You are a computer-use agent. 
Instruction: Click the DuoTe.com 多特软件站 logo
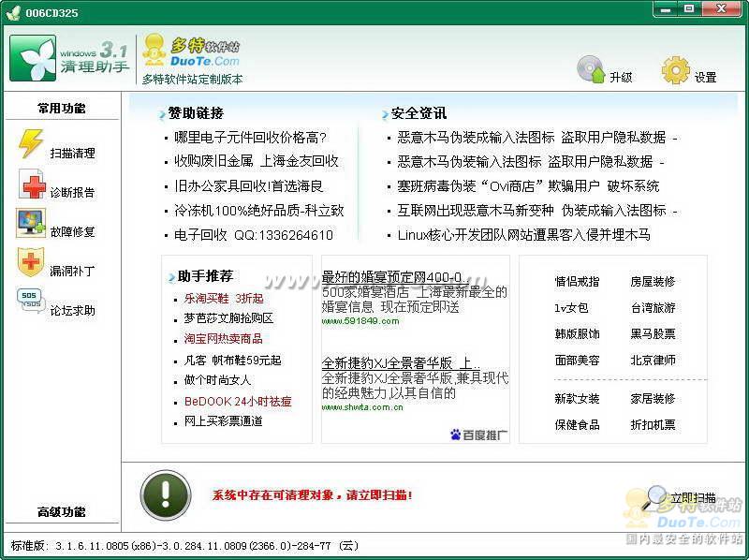click(191, 51)
